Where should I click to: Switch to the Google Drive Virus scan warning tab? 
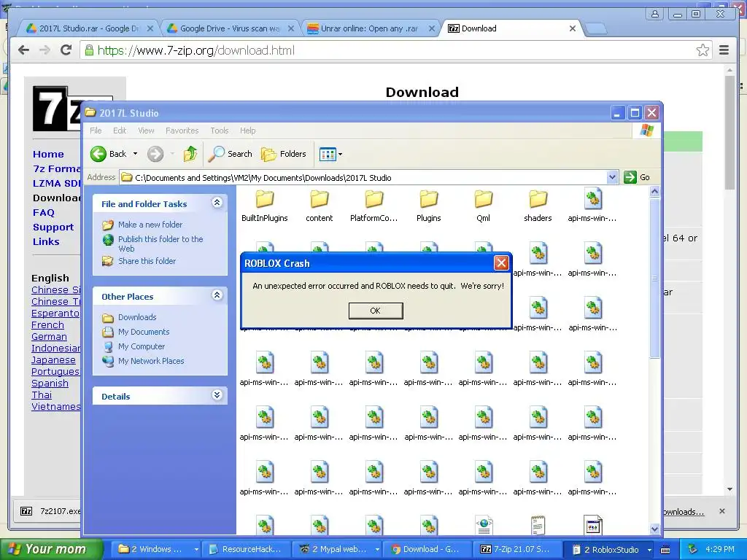click(230, 28)
